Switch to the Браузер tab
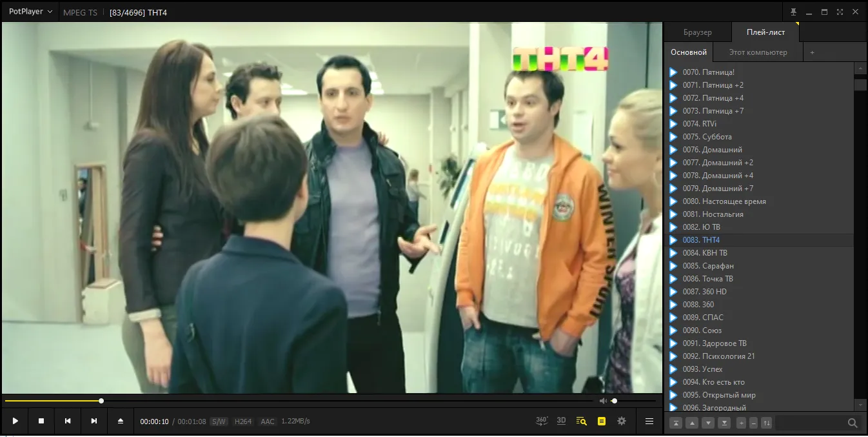The height and width of the screenshot is (437, 868). (698, 32)
